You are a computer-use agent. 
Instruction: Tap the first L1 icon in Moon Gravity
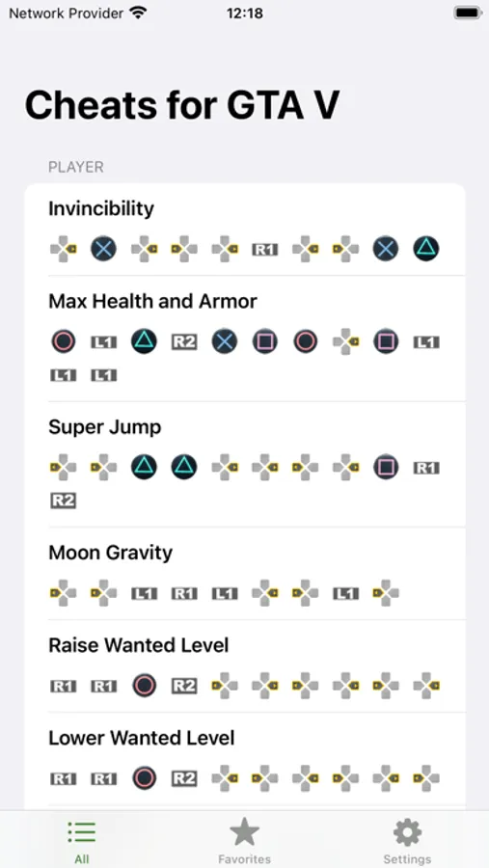coord(144,594)
